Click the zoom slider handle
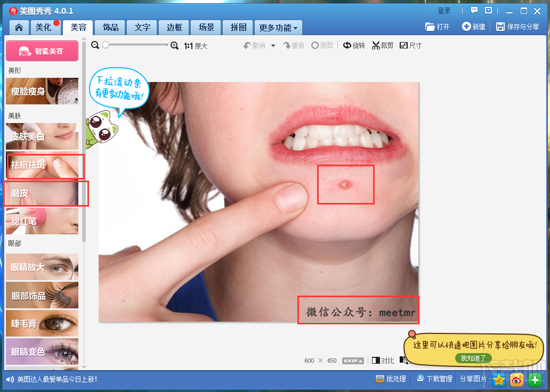 click(x=105, y=45)
